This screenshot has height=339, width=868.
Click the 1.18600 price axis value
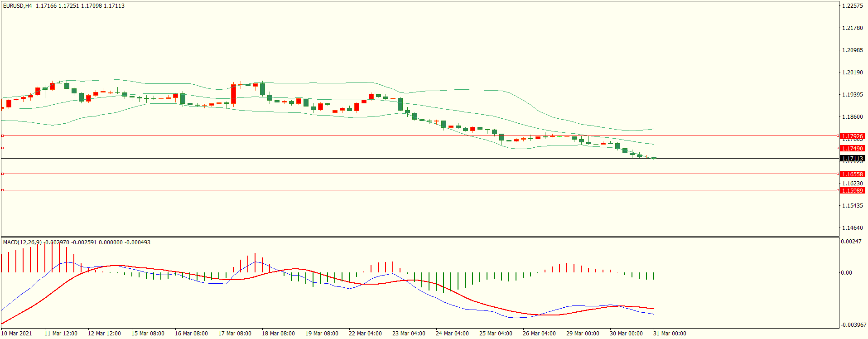pos(853,117)
